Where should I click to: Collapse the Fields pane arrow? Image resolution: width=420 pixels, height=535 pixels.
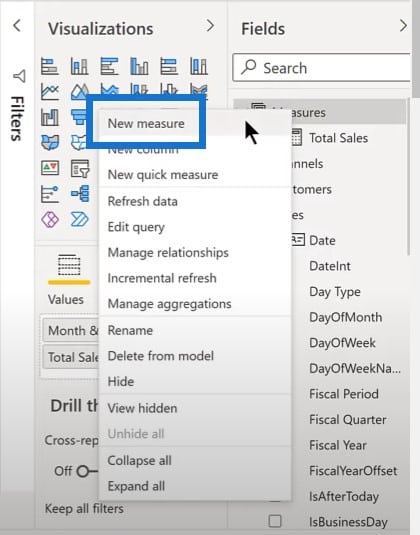(403, 26)
